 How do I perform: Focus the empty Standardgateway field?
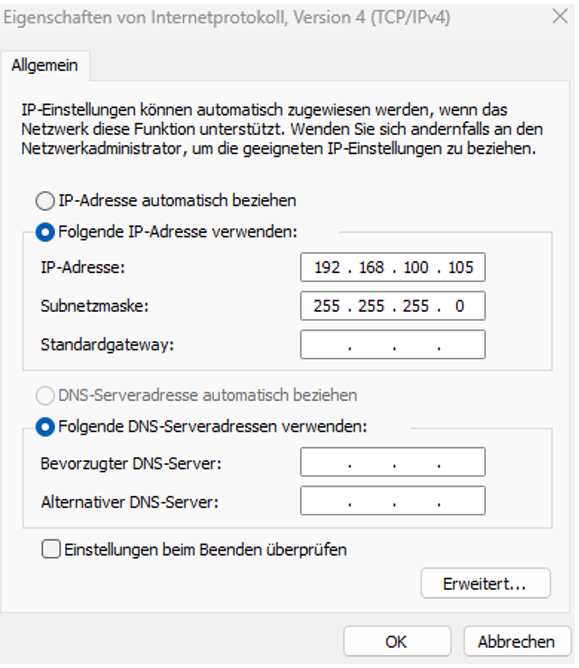[392, 344]
